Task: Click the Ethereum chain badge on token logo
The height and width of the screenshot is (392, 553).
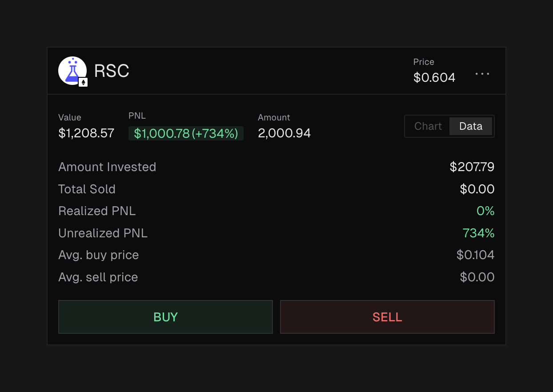Action: (83, 82)
